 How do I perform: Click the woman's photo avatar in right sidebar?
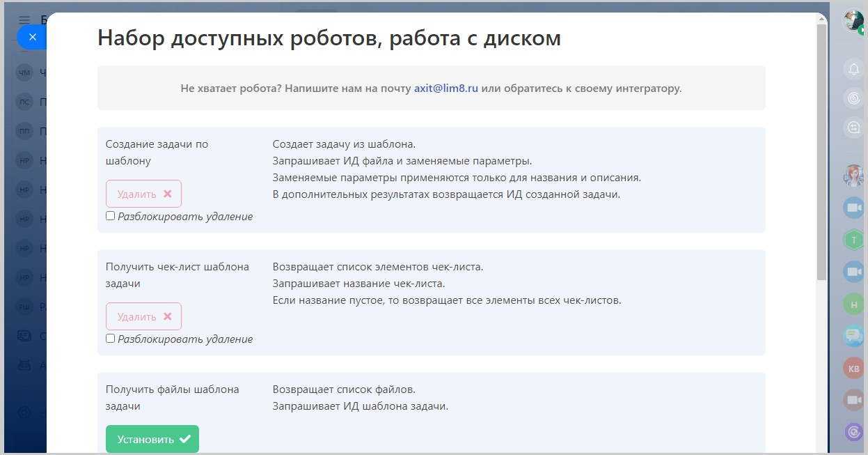(853, 176)
